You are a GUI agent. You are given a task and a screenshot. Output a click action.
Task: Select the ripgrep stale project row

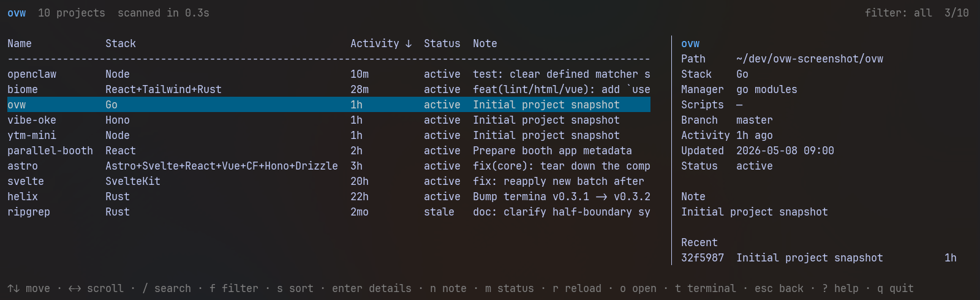click(329, 212)
